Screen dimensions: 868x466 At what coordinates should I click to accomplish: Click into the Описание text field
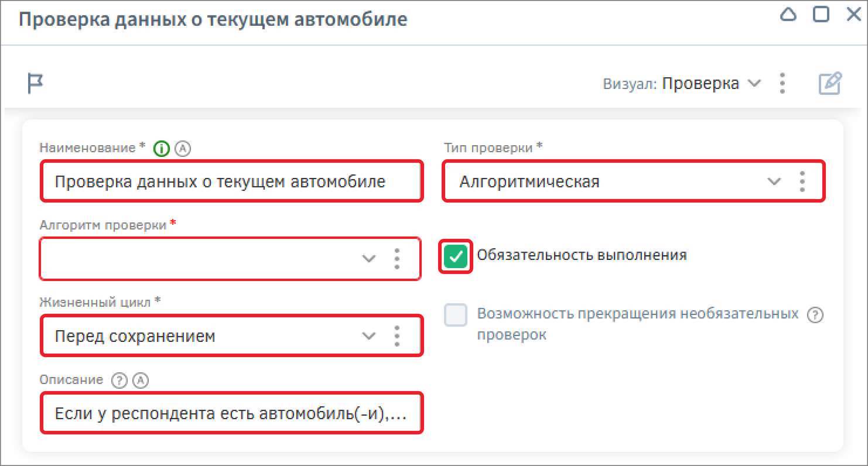(x=228, y=414)
